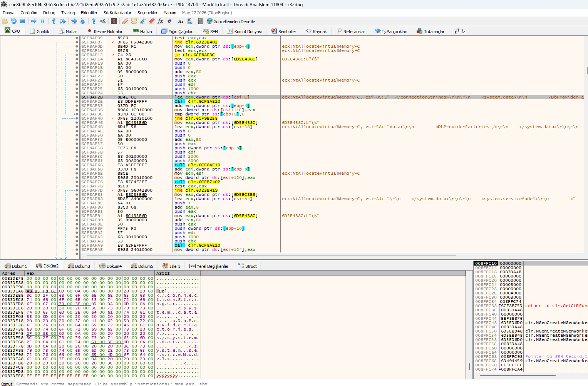Click the Adres column header in dump
Screen dimensions: 588x386
click(13, 273)
